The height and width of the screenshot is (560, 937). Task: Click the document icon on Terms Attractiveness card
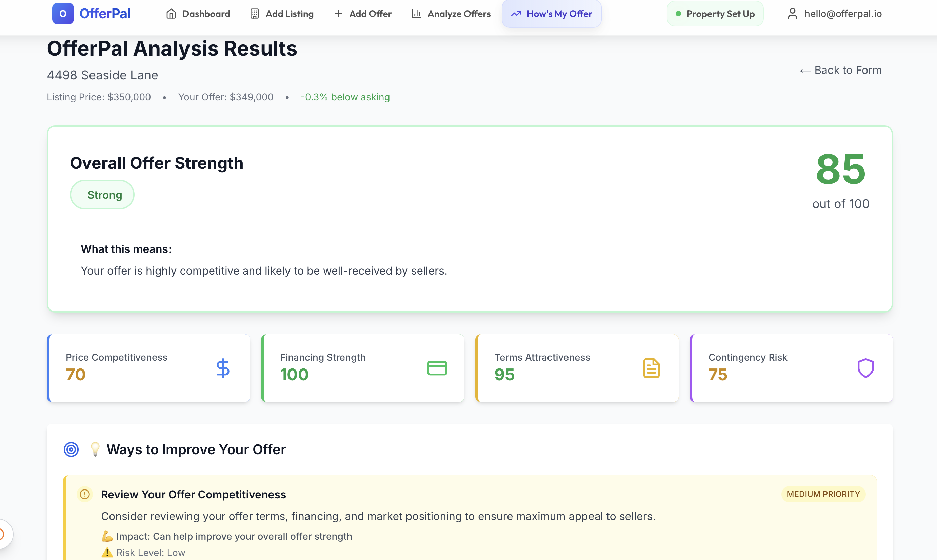click(x=652, y=368)
